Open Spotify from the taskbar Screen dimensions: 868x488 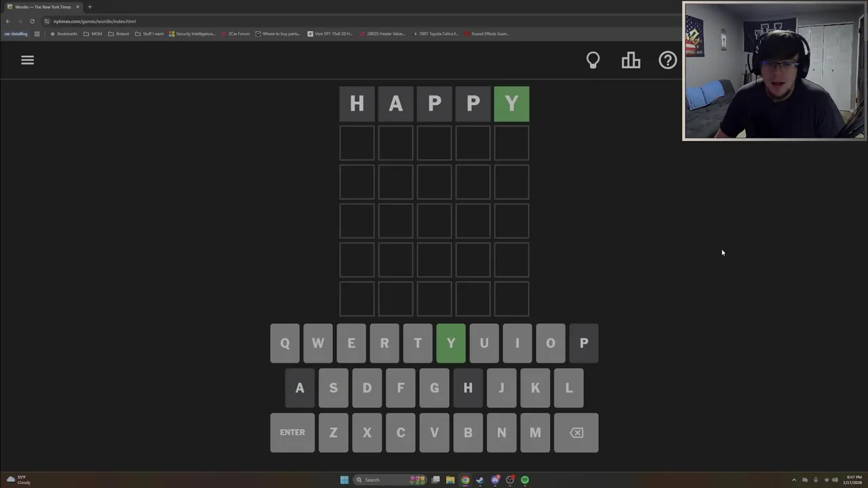tap(525, 480)
